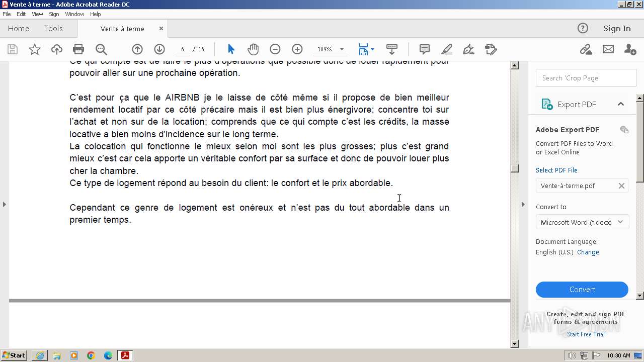Click the document scrollbar down arrow

(x=514, y=344)
